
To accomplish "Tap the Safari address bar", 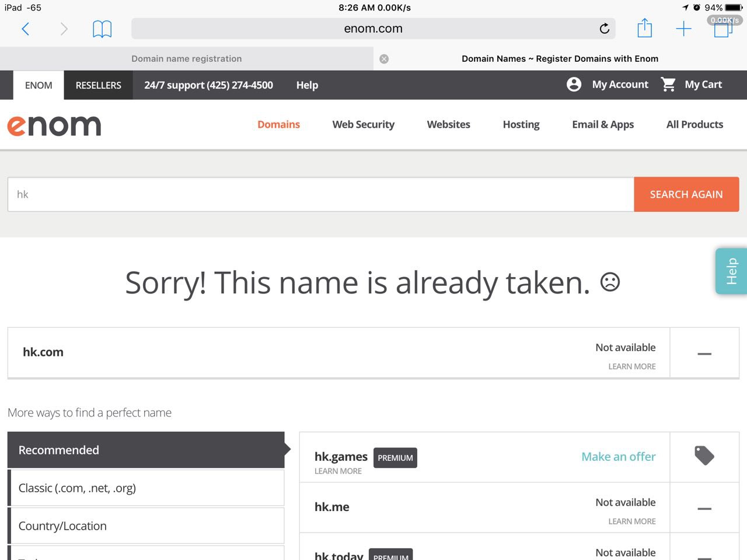I will pos(373,29).
